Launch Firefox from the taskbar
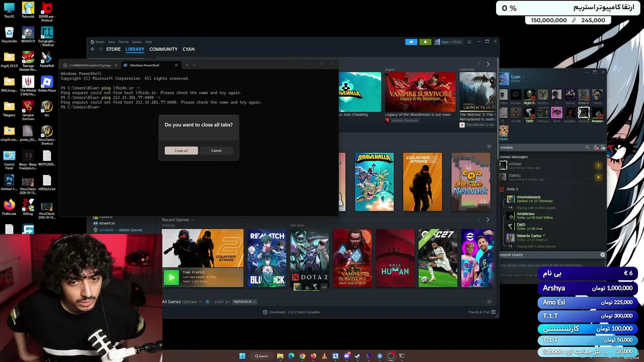 point(313,356)
